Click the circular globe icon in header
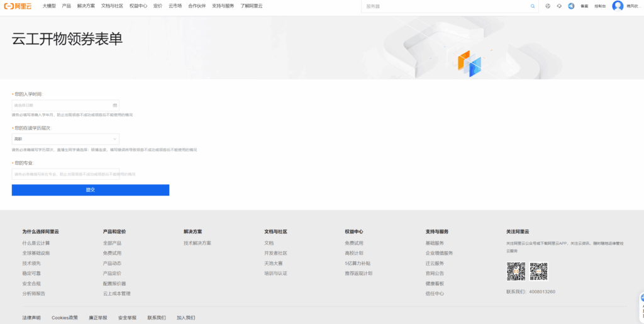 tap(548, 6)
